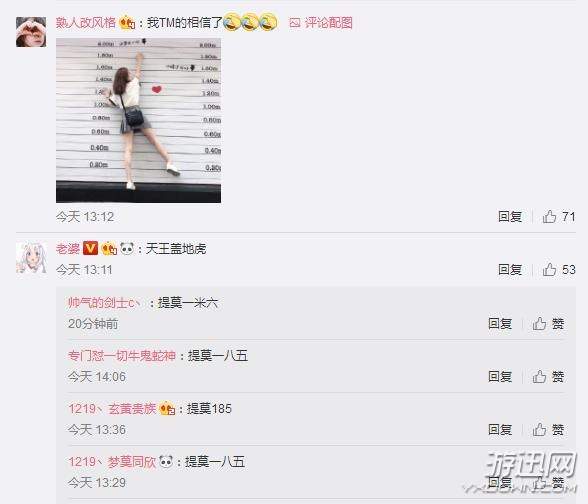The width and height of the screenshot is (588, 504).
Task: Like the 提莫185 reply at 13:36
Action: 548,430
